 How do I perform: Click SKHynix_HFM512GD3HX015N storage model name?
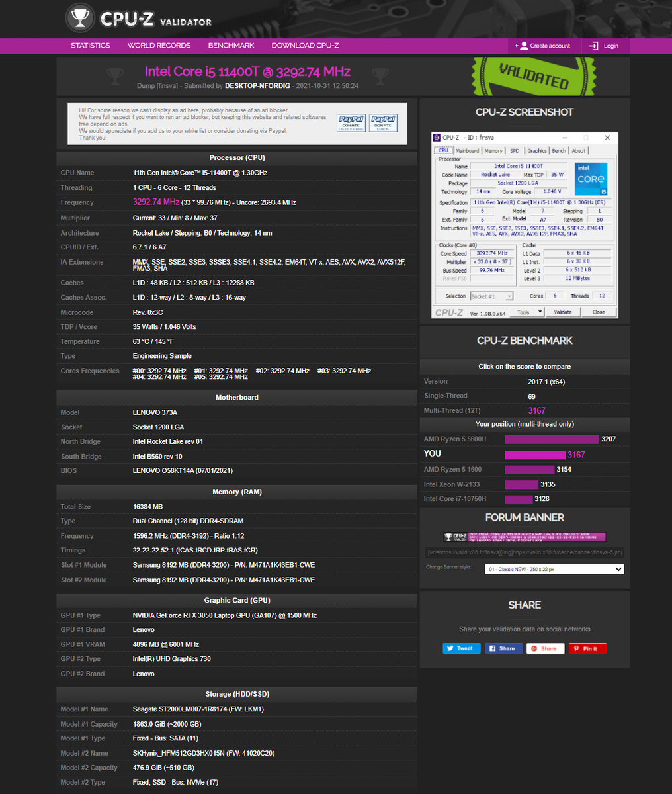coord(204,753)
